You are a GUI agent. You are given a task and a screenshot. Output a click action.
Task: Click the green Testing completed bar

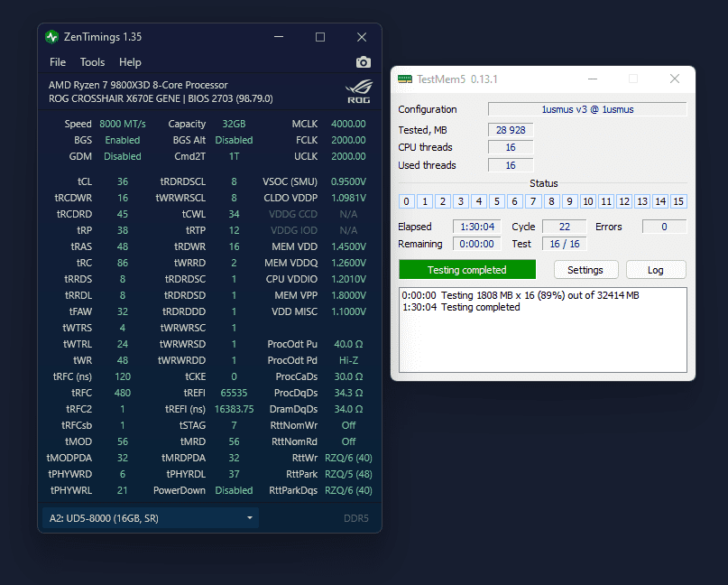[x=467, y=270]
